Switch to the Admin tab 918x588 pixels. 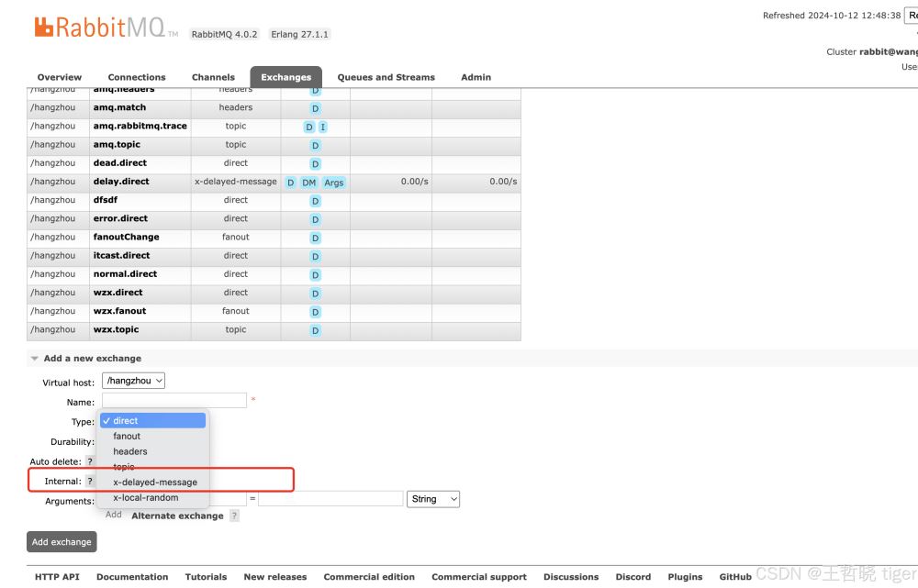click(x=476, y=77)
